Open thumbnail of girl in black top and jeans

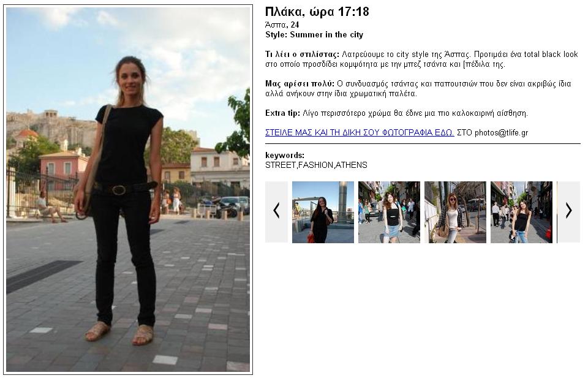point(522,212)
